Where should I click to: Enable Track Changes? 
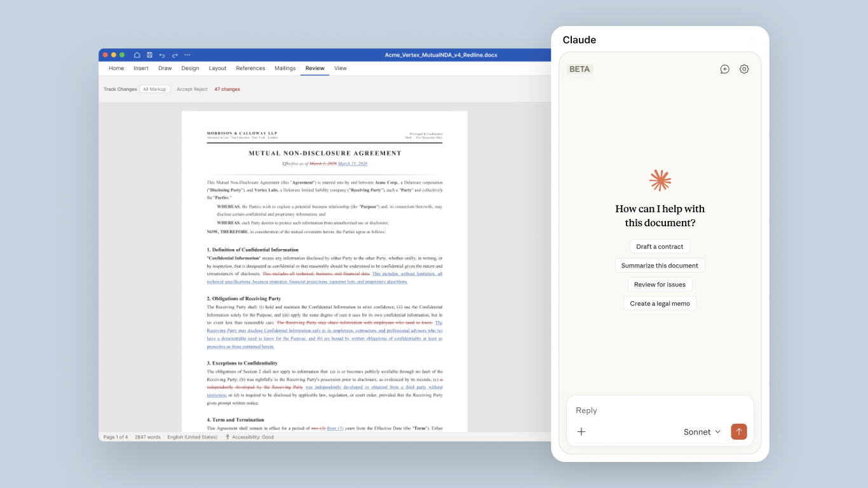119,89
